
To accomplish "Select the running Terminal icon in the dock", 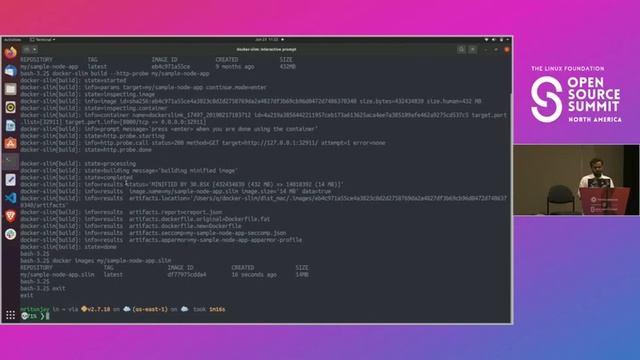I will pyautogui.click(x=11, y=161).
